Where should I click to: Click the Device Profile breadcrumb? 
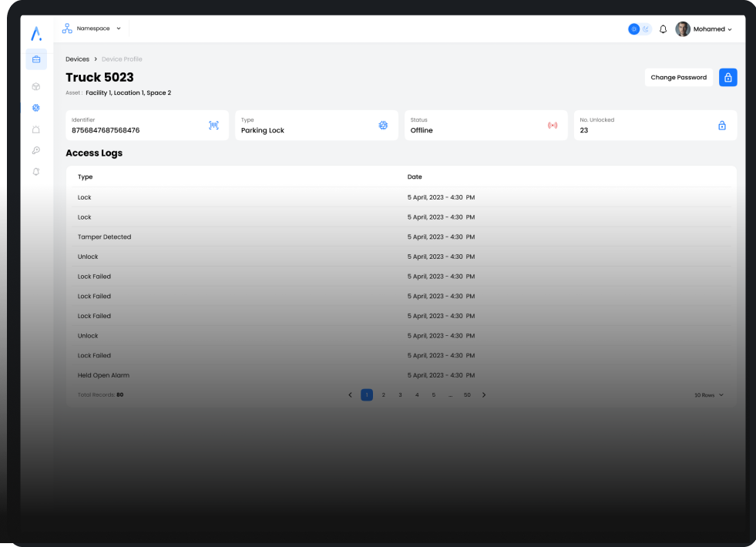[x=122, y=59]
